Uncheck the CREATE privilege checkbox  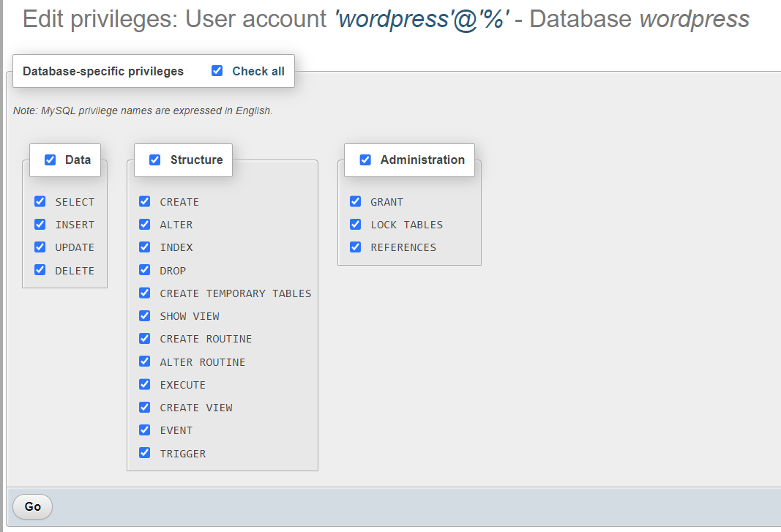click(x=144, y=201)
